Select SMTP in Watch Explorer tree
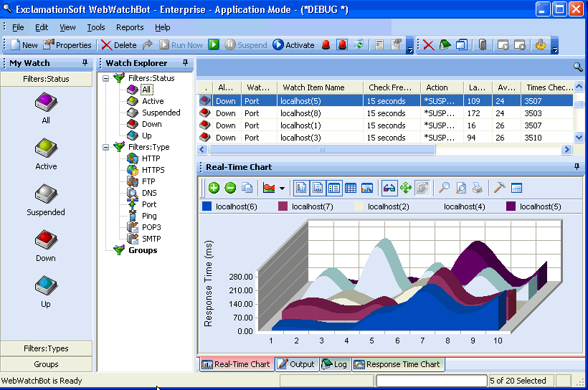Image resolution: width=588 pixels, height=390 pixels. pyautogui.click(x=151, y=239)
